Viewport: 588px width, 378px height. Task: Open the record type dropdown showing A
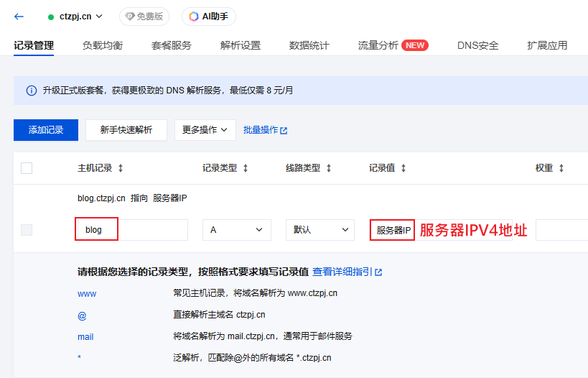[236, 230]
